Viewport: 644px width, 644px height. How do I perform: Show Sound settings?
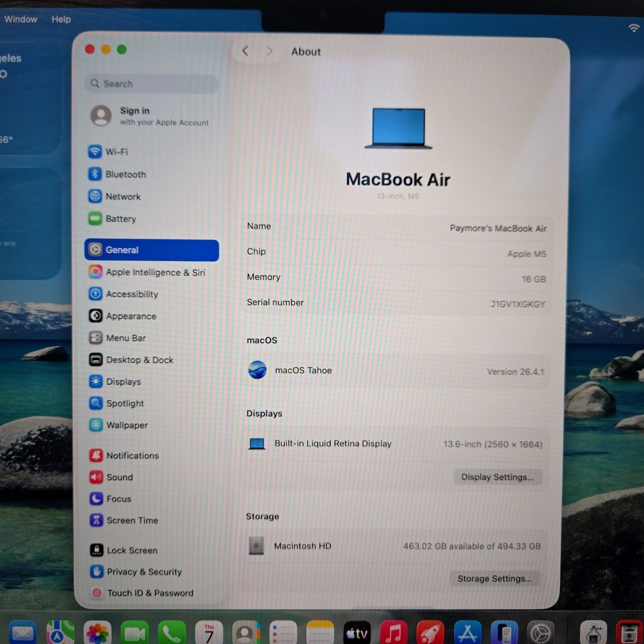tap(111, 477)
